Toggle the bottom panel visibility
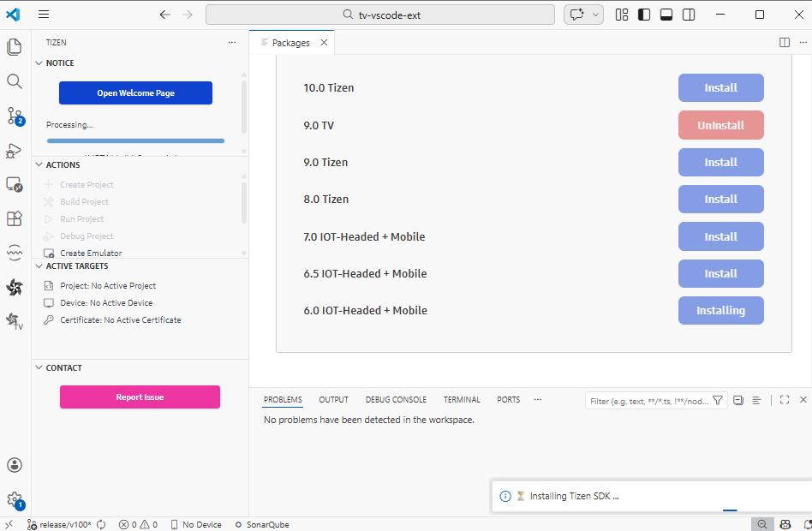 (x=666, y=15)
